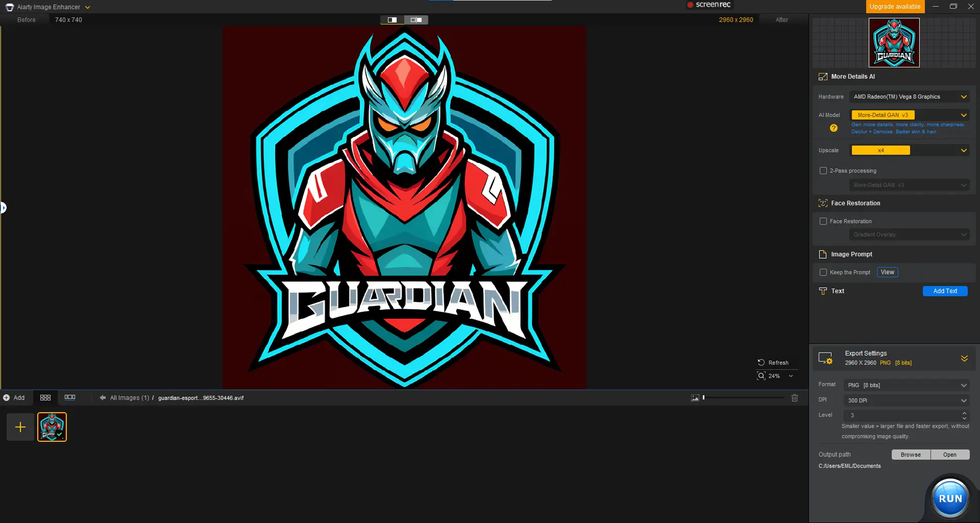980x523 pixels.
Task: Select the guardian logo thumbnail in filmstrip
Action: (x=52, y=427)
